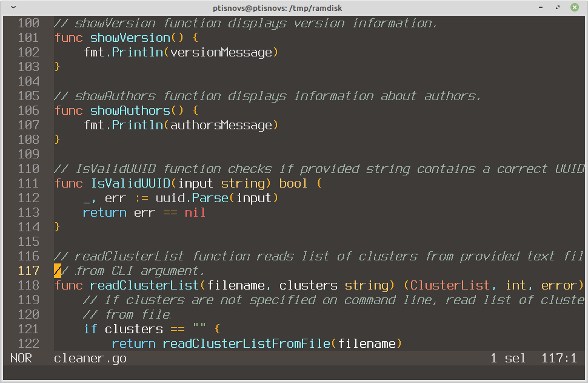The width and height of the screenshot is (588, 383).
Task: Click the 117:1 cursor position indicator
Action: point(559,358)
